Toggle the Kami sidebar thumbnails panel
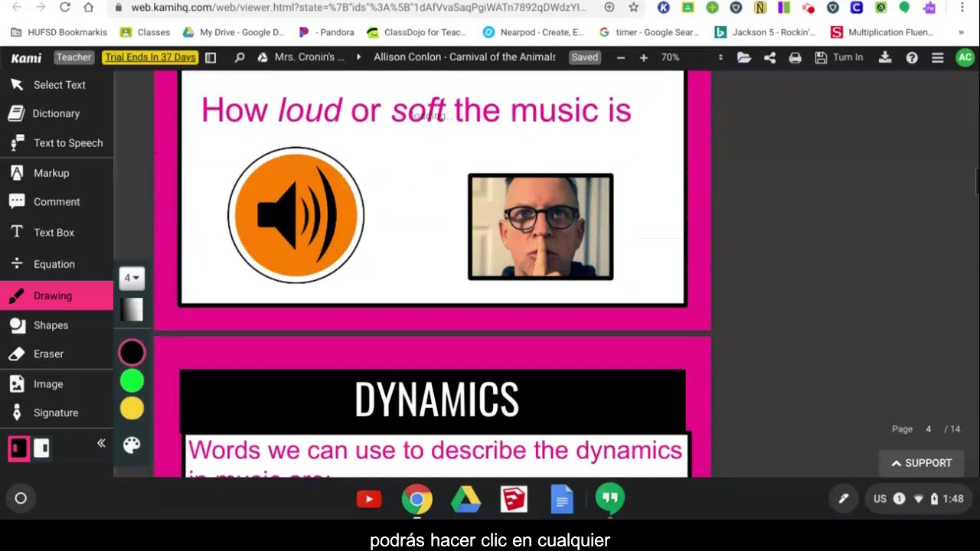 pyautogui.click(x=211, y=57)
